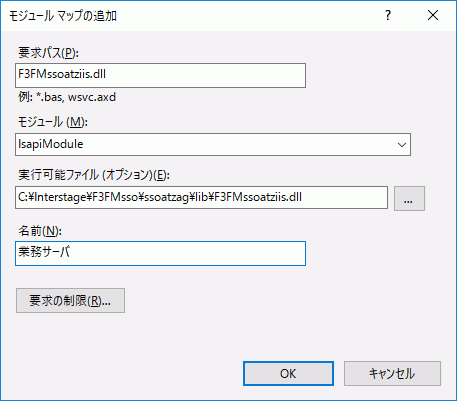The width and height of the screenshot is (457, 401).
Task: Click inside the 実行可能ファイル path field
Action: pos(201,198)
